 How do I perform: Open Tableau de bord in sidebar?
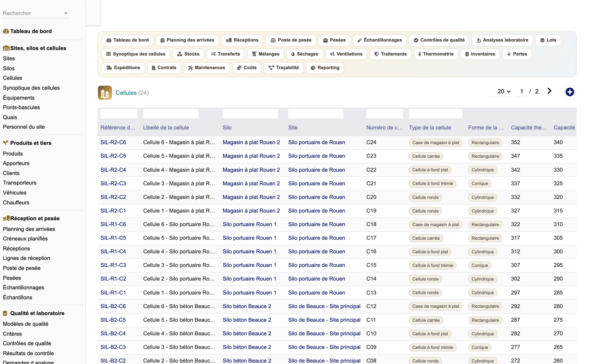(x=31, y=31)
